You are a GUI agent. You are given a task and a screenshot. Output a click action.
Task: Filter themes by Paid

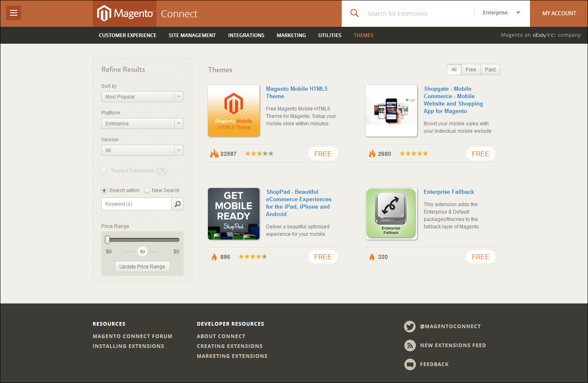490,70
